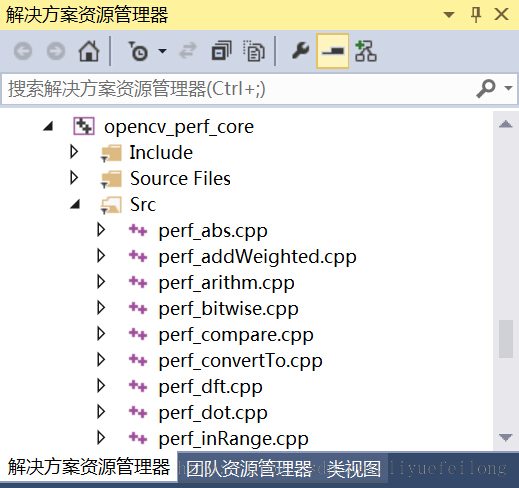Screen dimensions: 519x488
Task: Open the panel window position dropdown arrow
Action: tap(449, 15)
